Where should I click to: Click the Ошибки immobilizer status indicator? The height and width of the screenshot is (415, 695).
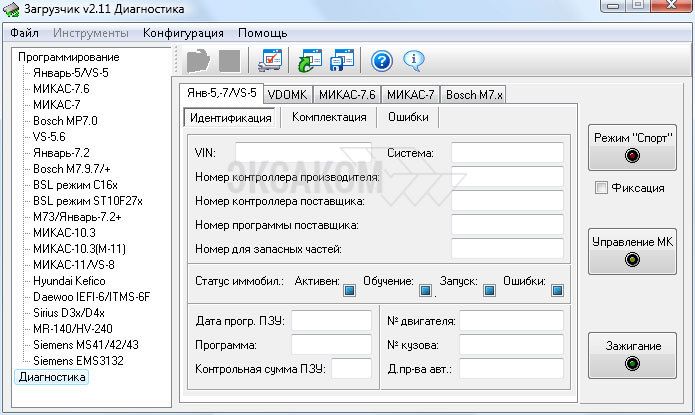557,292
